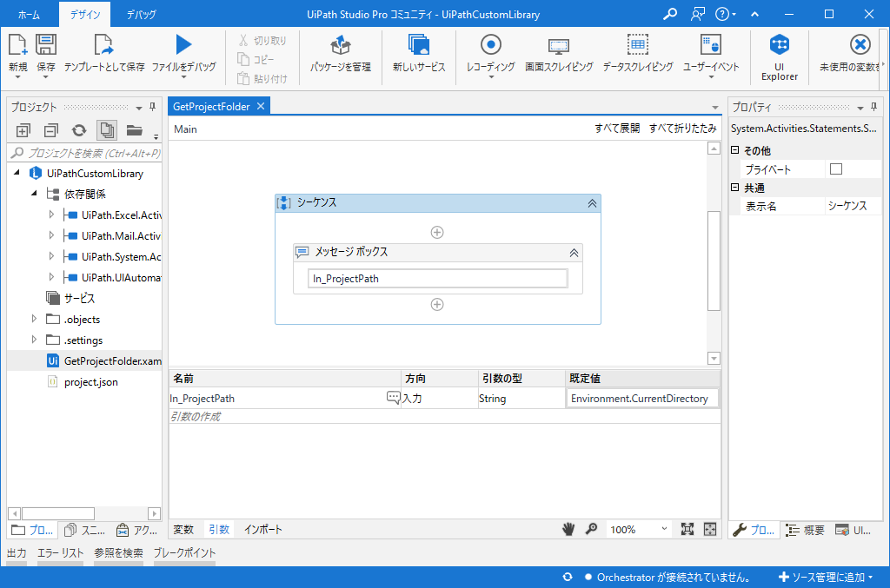Switch to the ホーム tab
The width and height of the screenshot is (890, 588).
(x=29, y=15)
